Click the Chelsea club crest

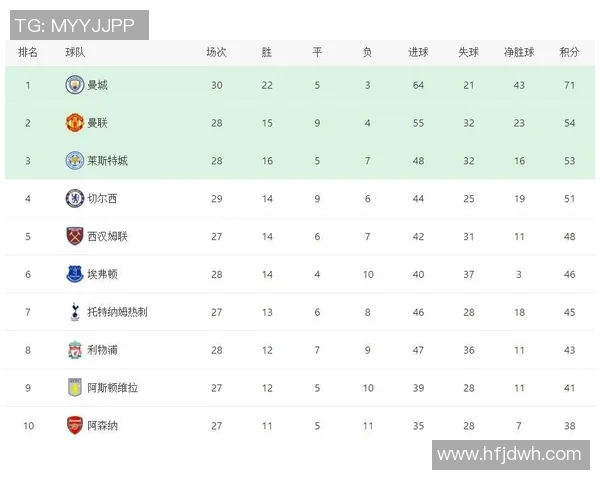click(x=74, y=199)
